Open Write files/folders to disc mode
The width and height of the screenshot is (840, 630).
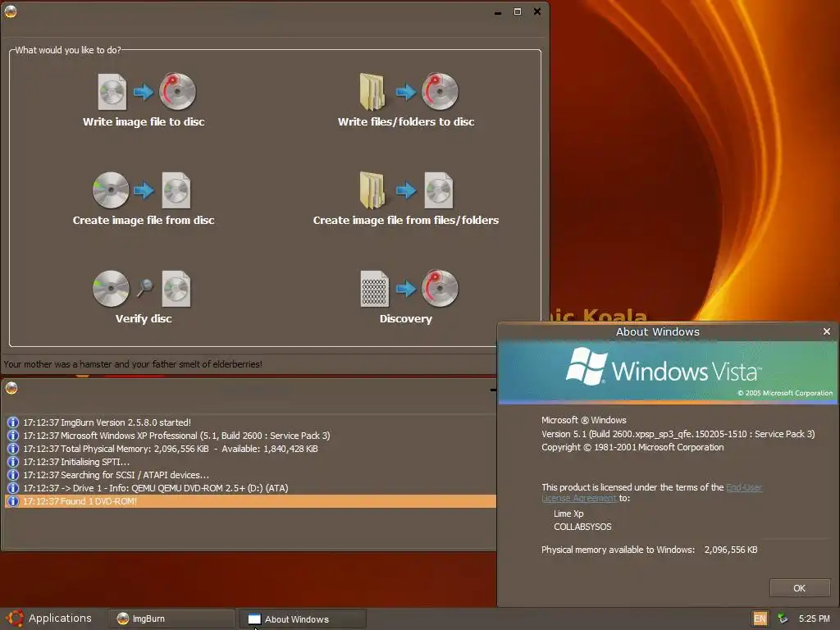click(x=409, y=92)
